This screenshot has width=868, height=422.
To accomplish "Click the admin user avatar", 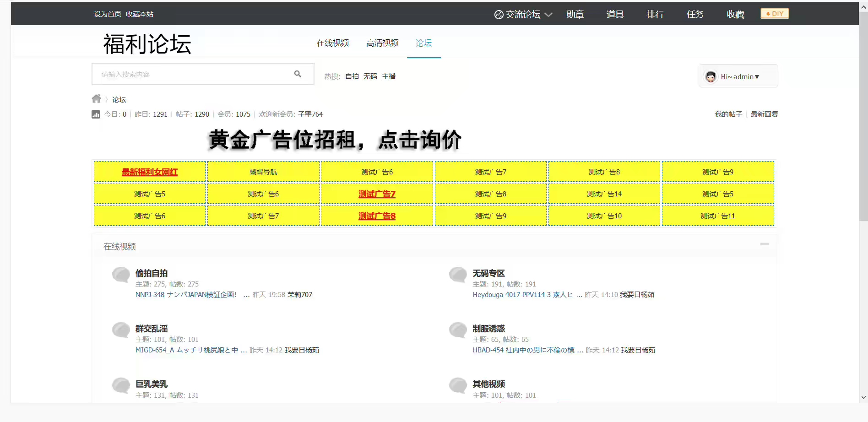I will coord(711,77).
